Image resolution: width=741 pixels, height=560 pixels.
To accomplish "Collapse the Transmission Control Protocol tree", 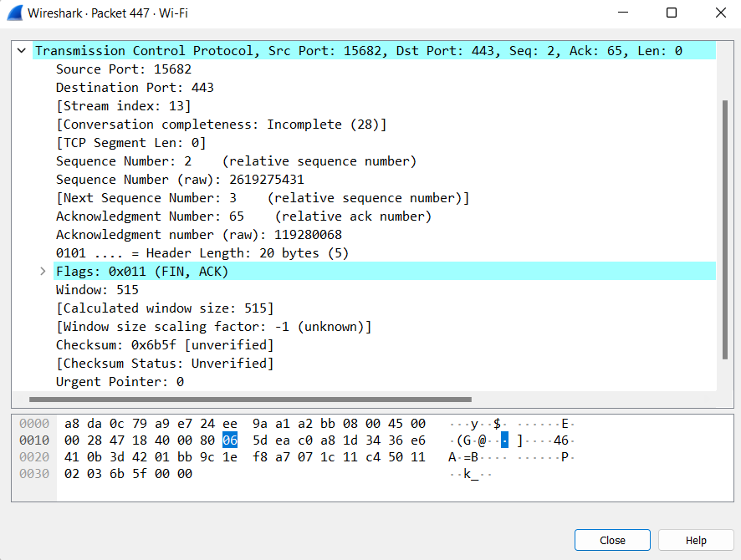I will 21,50.
